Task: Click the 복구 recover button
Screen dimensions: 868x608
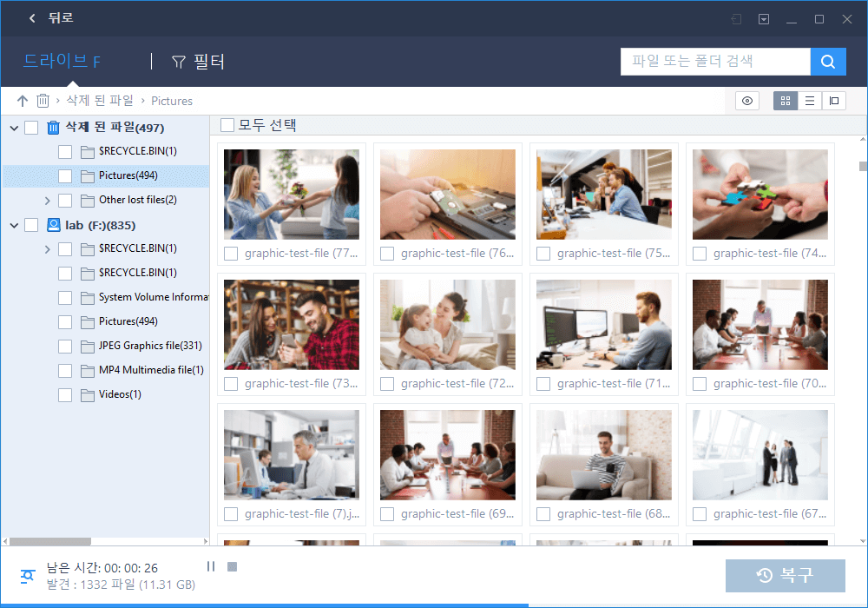Action: coord(785,575)
